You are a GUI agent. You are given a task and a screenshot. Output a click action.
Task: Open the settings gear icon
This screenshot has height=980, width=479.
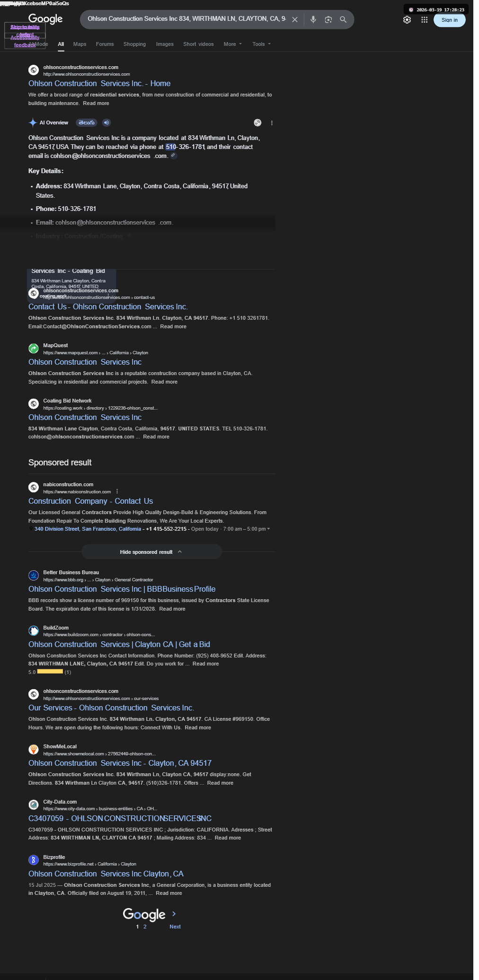pos(407,20)
